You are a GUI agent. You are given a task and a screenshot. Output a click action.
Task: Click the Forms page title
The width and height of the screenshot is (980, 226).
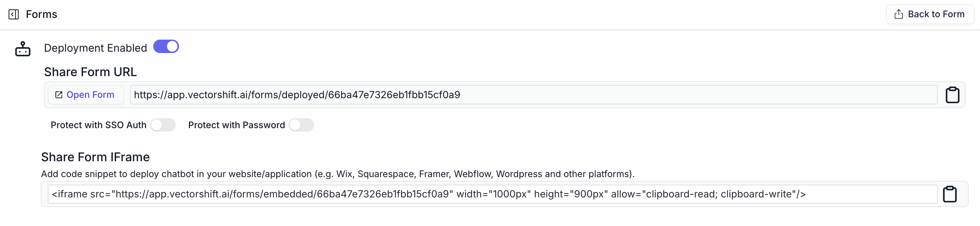[x=42, y=14]
